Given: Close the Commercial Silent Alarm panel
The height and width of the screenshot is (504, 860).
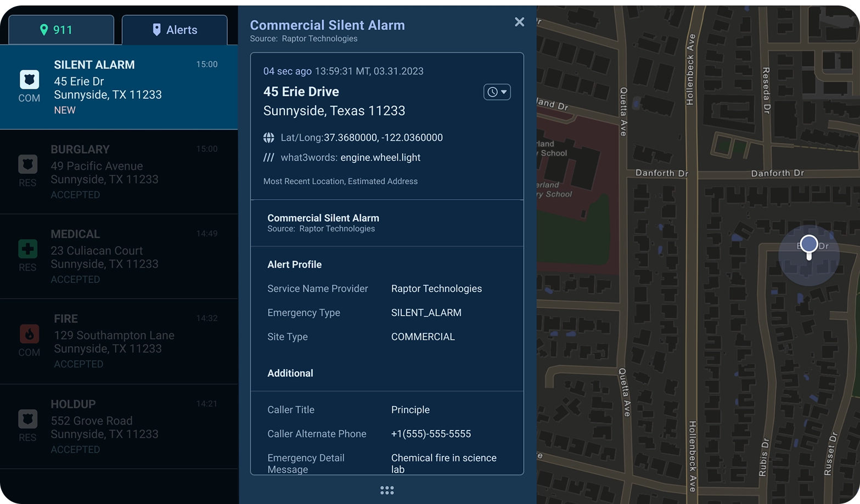Looking at the screenshot, I should [519, 22].
